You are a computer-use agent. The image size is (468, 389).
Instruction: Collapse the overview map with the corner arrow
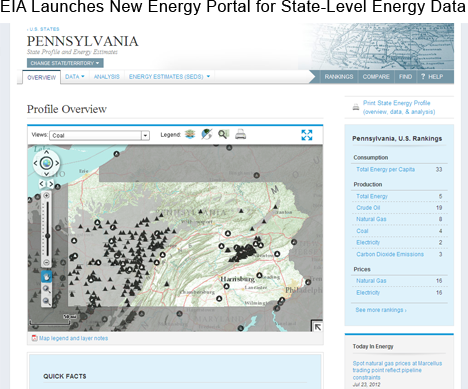click(317, 326)
